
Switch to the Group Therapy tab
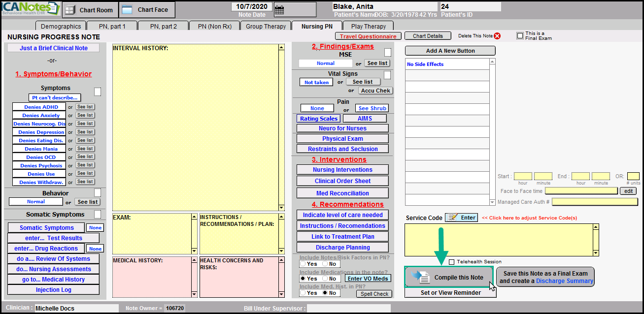click(x=266, y=26)
